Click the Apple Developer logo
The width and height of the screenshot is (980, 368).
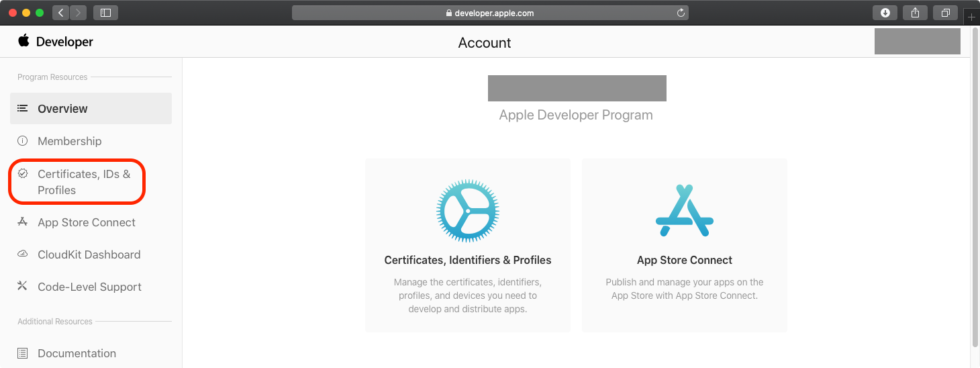[x=56, y=42]
